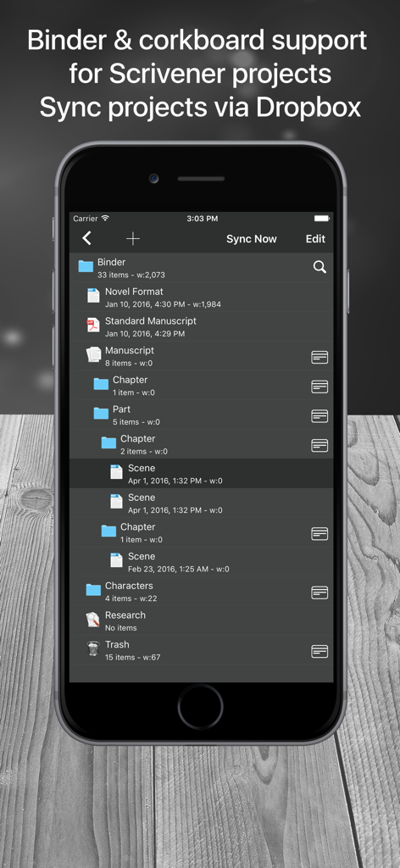Tap "8 items - w:0" under Manuscript
The width and height of the screenshot is (400, 868).
[x=129, y=363]
